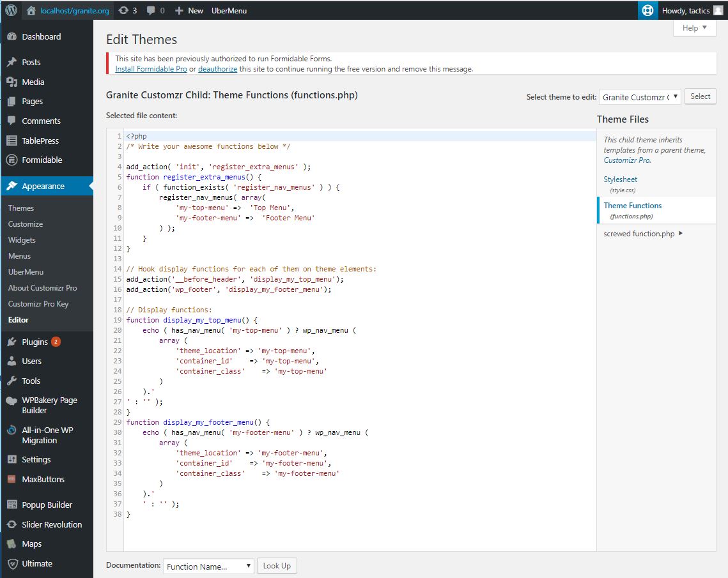Expand the Help panel tab
Viewport: 728px width, 578px height.
click(x=695, y=28)
